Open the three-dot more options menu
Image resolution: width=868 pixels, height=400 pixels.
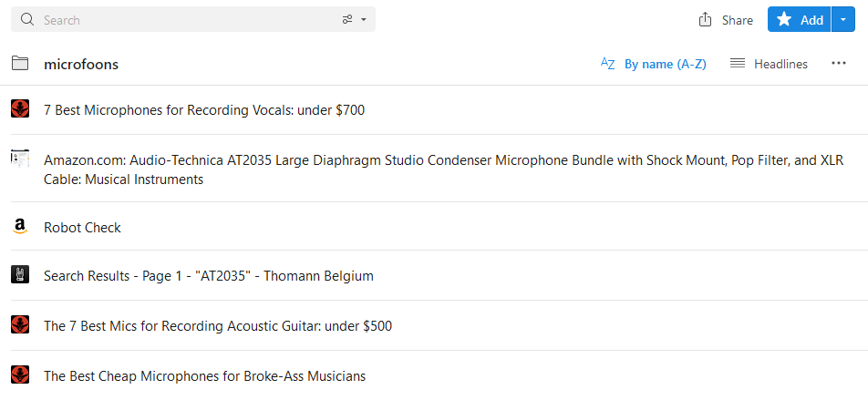(839, 64)
